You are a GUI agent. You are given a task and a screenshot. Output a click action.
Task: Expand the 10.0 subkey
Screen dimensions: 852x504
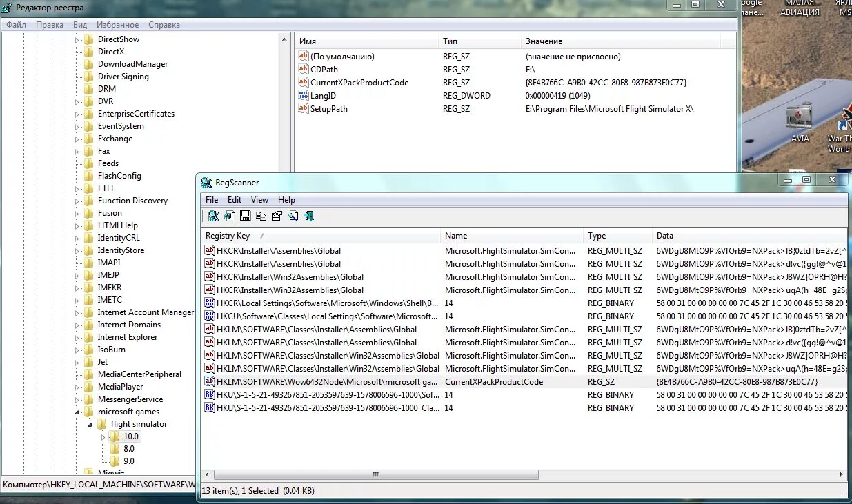pyautogui.click(x=103, y=436)
